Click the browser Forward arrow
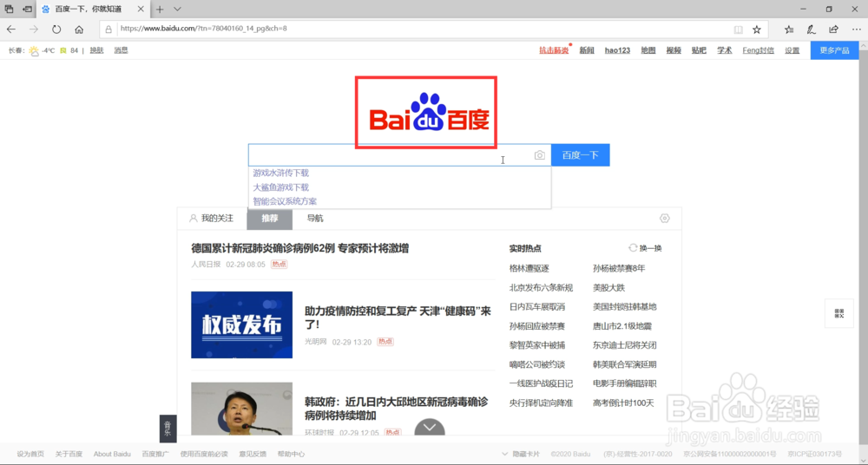868x465 pixels. pyautogui.click(x=34, y=29)
